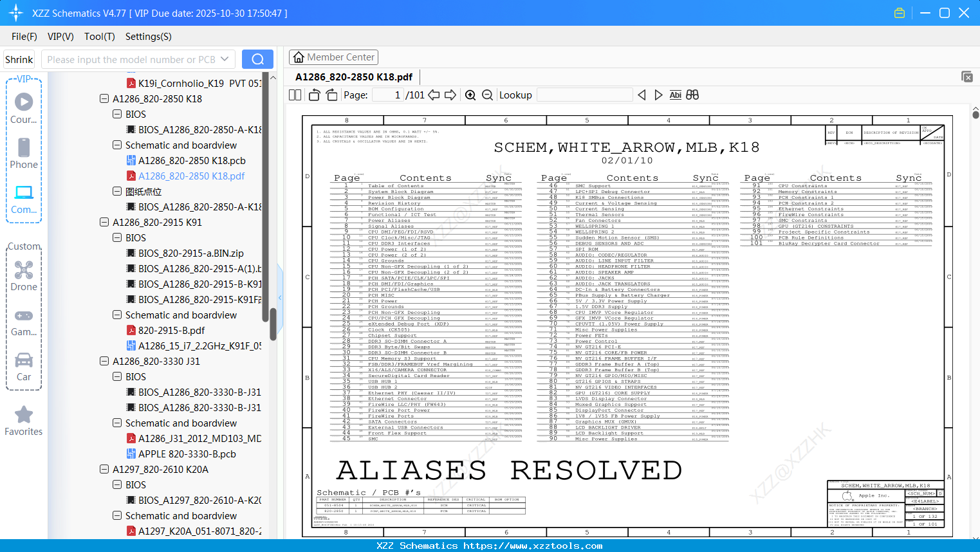Click the page number input box

387,95
